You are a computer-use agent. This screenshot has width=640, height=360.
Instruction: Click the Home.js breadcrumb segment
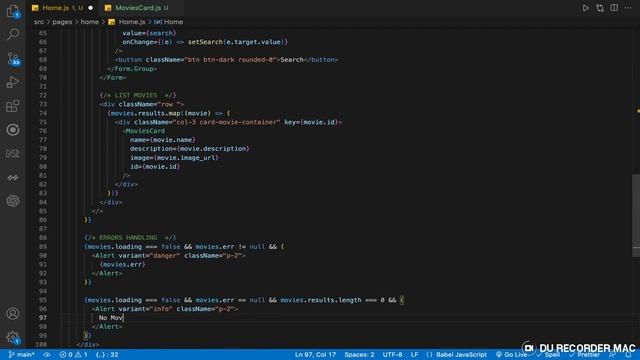127,22
